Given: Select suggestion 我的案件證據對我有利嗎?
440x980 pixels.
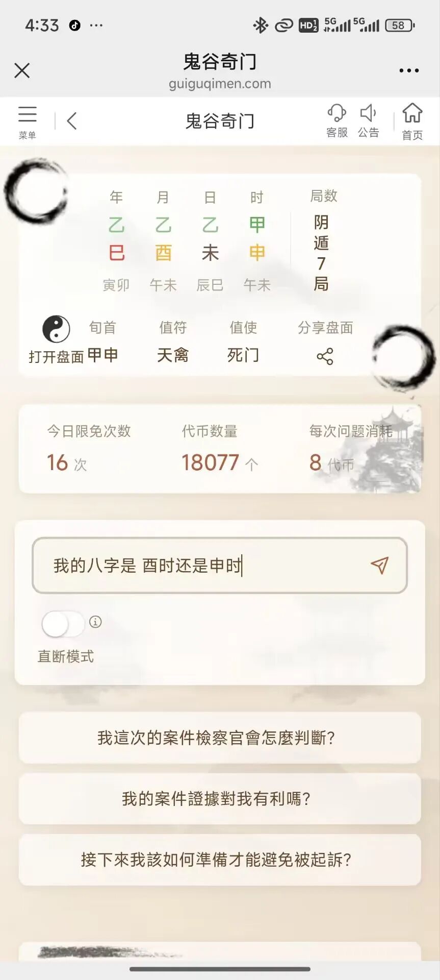Looking at the screenshot, I should [220, 798].
